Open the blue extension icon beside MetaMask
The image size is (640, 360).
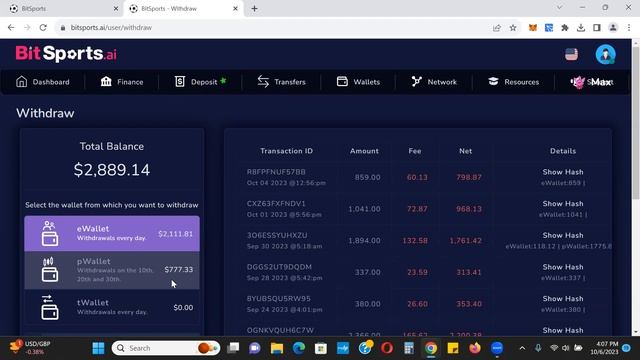(549, 28)
